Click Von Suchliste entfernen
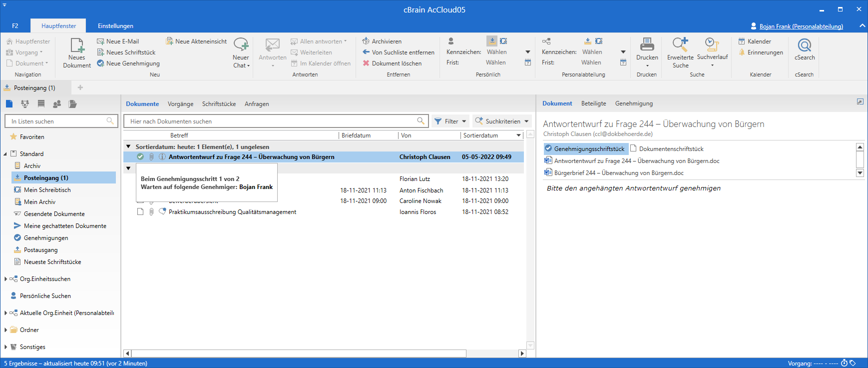 (x=398, y=52)
